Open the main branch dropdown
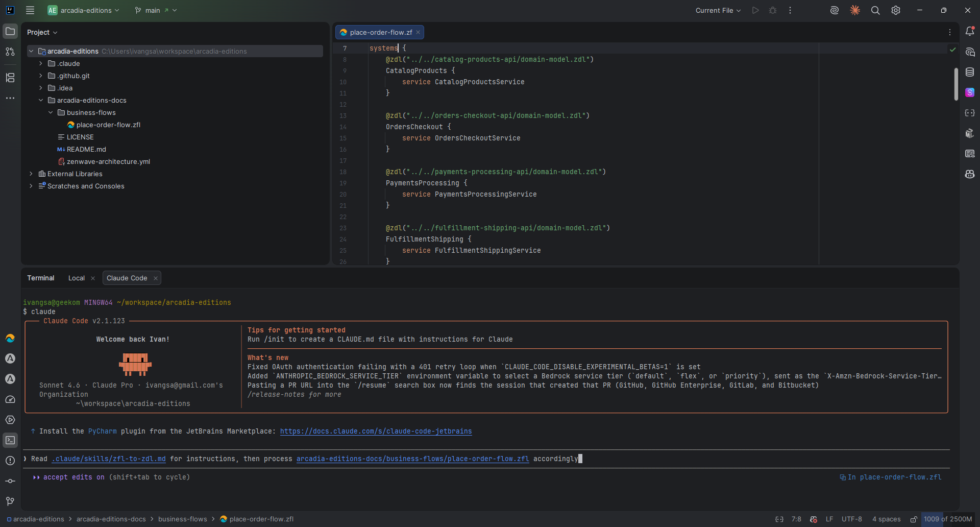Viewport: 980px width, 527px height. pos(156,10)
